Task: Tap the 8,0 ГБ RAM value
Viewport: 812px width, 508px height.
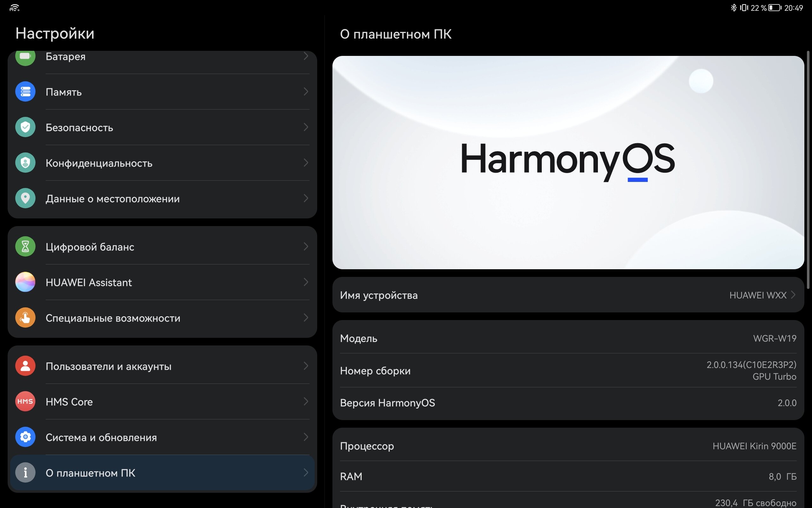Action: click(783, 477)
